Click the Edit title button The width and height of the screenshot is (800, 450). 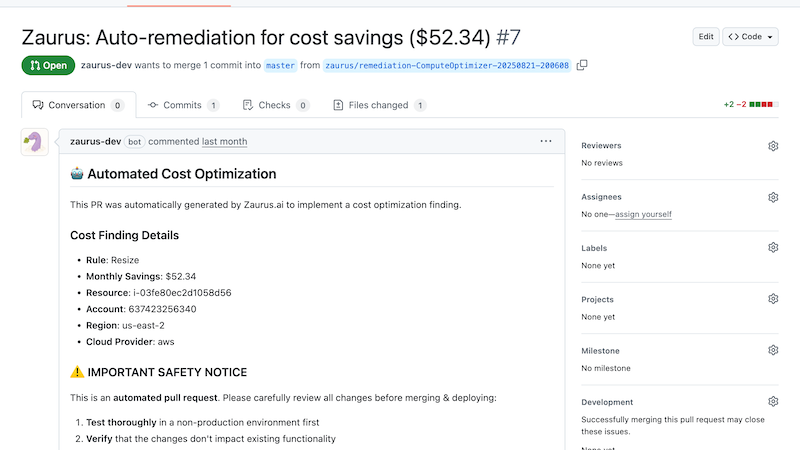tap(706, 37)
